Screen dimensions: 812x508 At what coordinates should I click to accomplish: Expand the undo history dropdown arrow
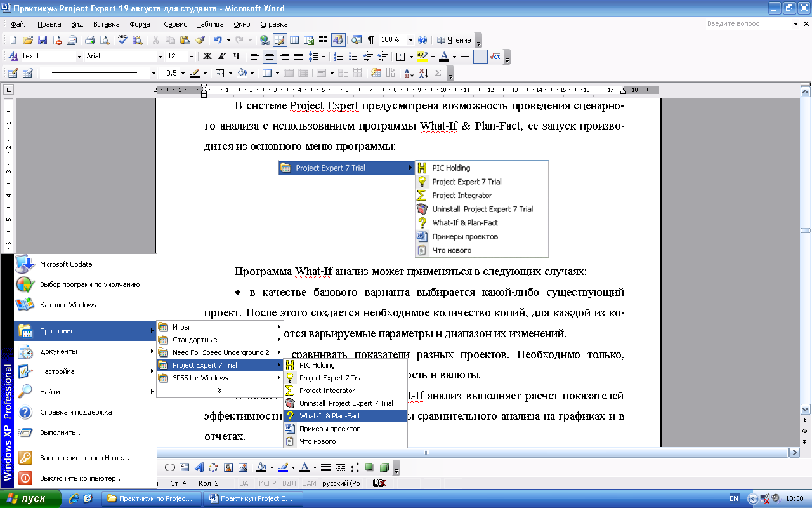pos(227,40)
